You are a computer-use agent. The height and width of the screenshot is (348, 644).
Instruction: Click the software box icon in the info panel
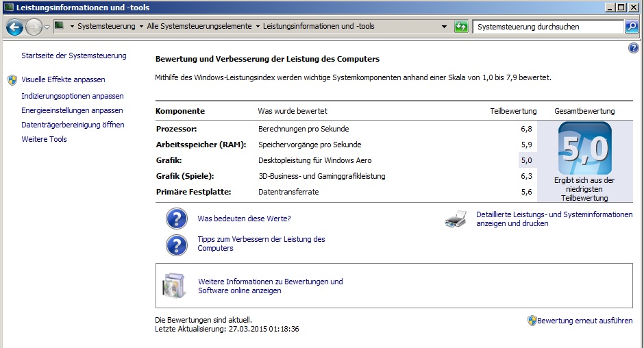(174, 286)
